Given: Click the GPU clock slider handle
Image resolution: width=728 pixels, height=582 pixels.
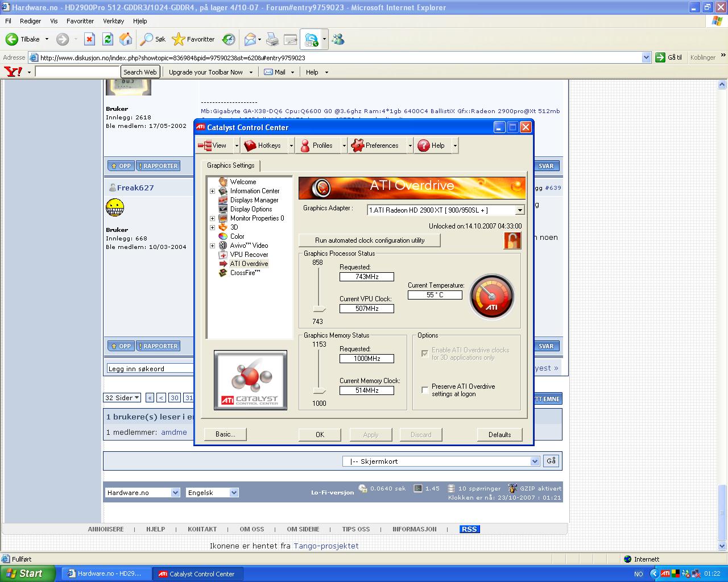Looking at the screenshot, I should click(319, 309).
